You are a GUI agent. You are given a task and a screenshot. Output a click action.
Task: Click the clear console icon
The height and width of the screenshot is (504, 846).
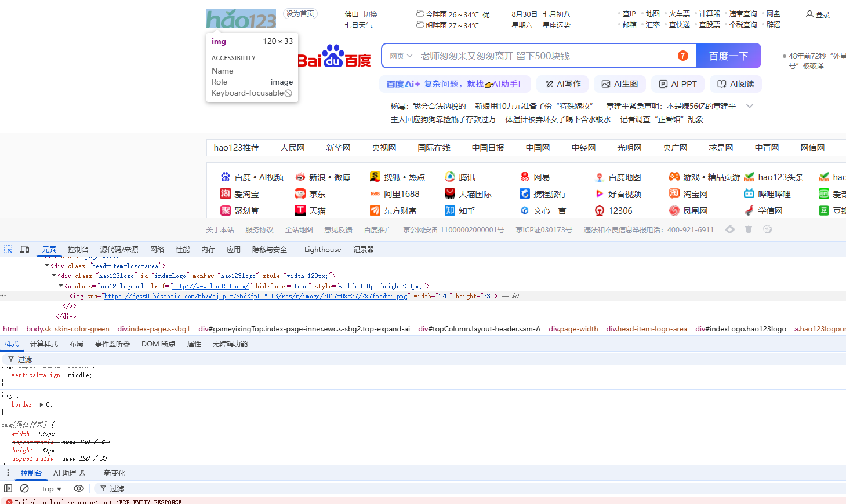24,488
